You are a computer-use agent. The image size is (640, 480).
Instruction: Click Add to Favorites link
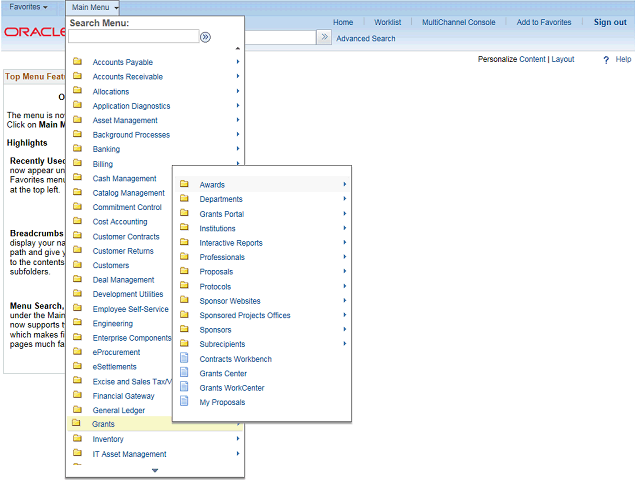coord(543,22)
